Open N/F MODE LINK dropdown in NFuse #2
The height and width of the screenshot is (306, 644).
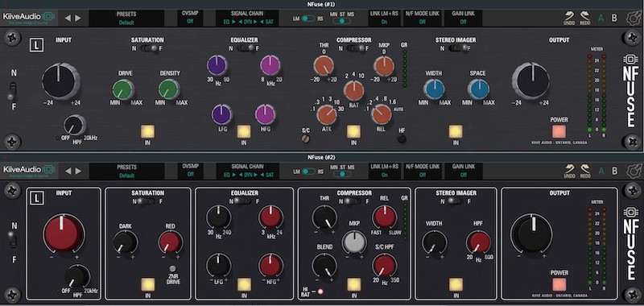click(x=422, y=171)
